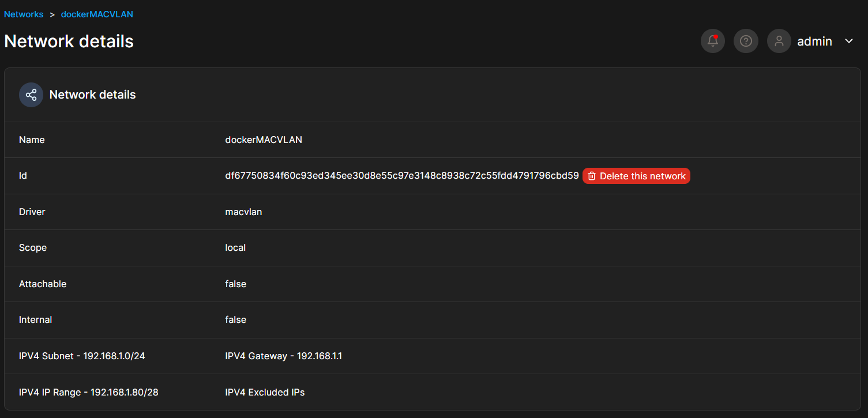Expand the chevron next to admin
Screen dimensions: 868x418
[x=849, y=42]
